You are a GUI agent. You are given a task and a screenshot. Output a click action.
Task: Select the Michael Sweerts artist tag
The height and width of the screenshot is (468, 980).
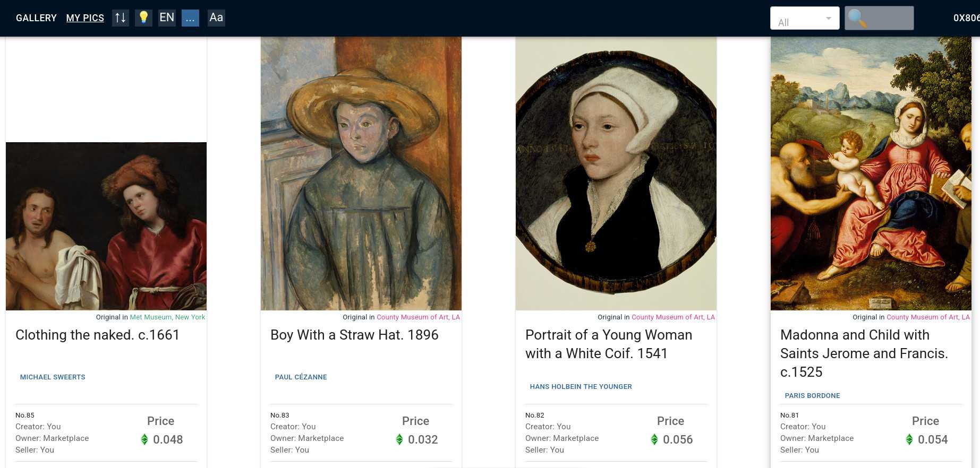pos(53,377)
